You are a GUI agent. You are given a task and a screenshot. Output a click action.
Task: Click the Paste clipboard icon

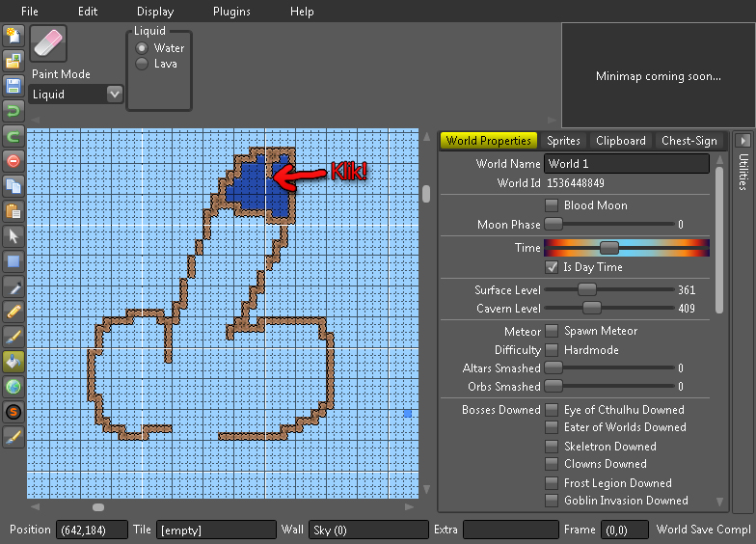[x=13, y=211]
